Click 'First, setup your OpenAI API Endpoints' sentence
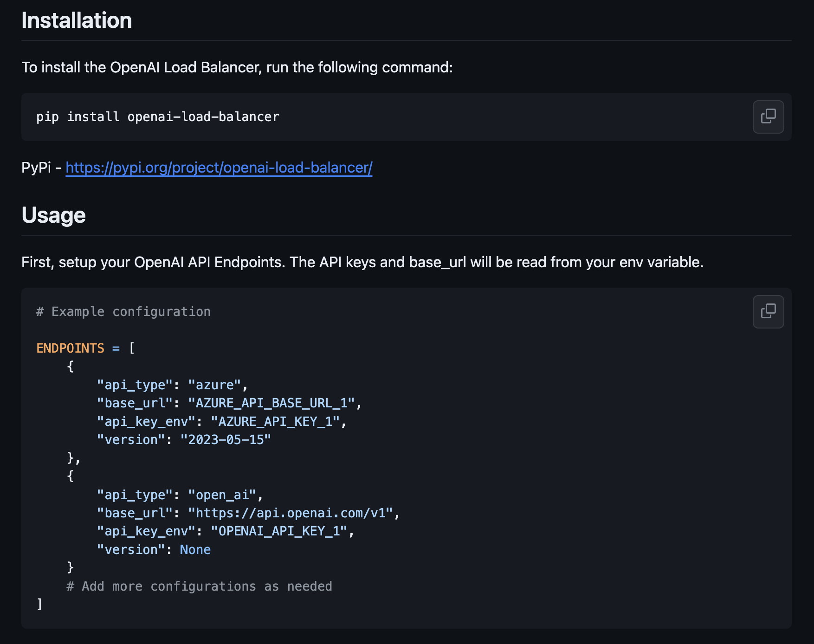814x644 pixels. [x=362, y=262]
